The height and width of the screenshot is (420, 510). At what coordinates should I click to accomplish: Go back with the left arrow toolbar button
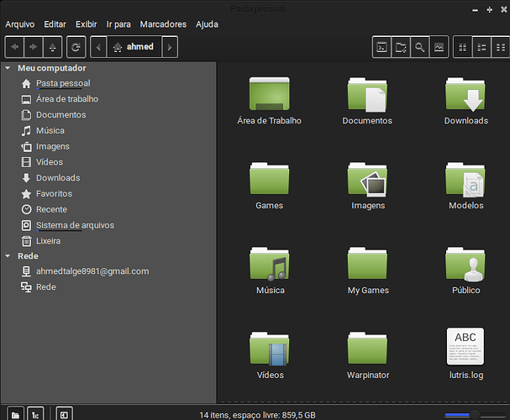tap(14, 47)
